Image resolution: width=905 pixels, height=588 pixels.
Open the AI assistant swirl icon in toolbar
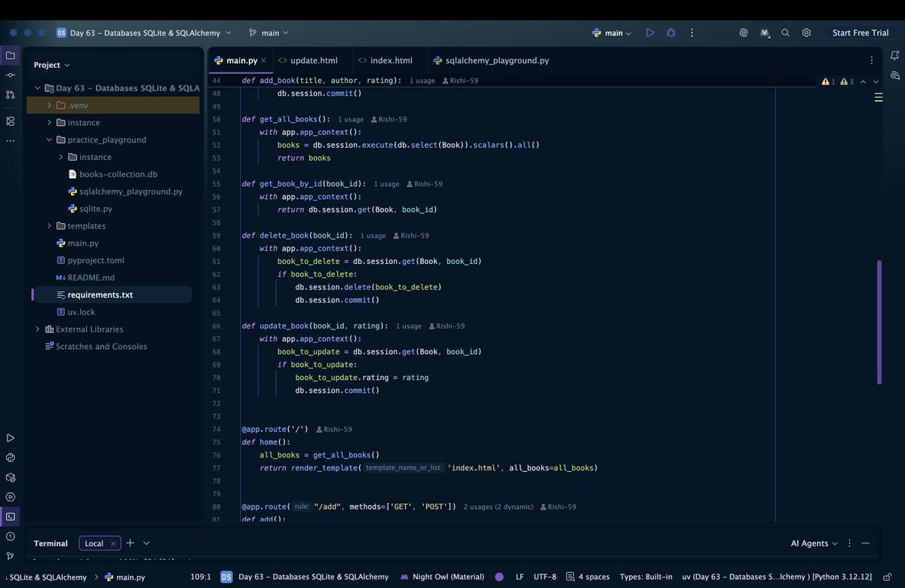coord(743,33)
